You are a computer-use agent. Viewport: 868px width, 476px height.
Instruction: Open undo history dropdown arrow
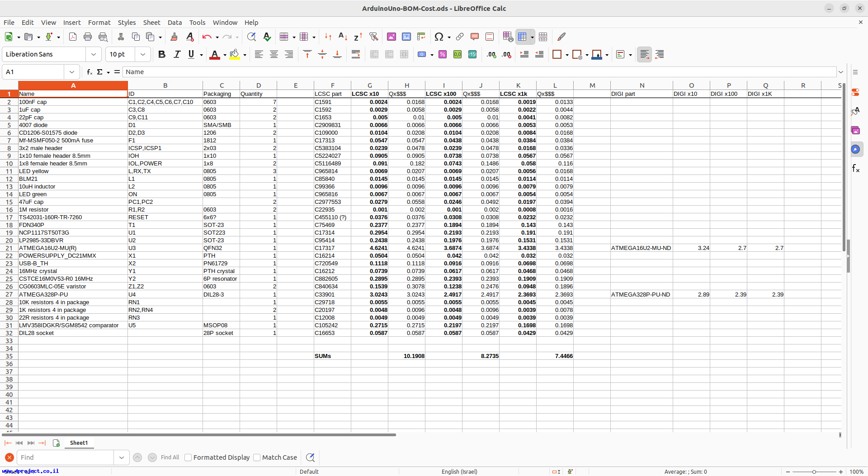point(217,38)
